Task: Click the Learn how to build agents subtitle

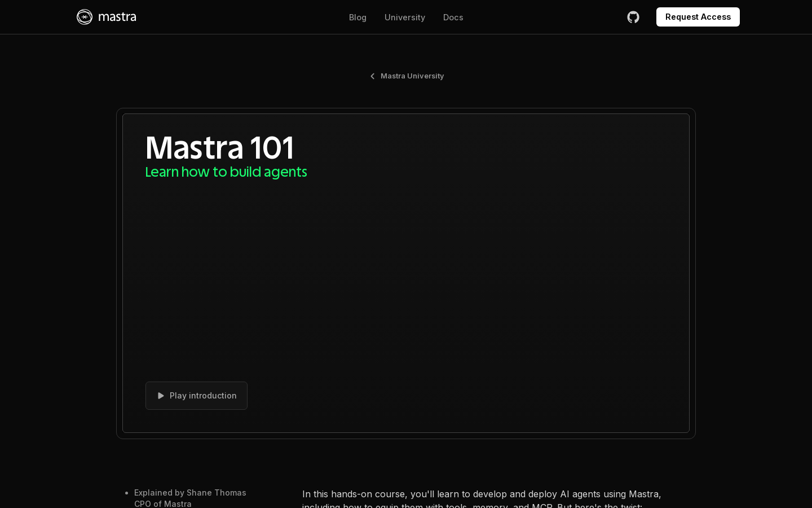Action: click(226, 172)
